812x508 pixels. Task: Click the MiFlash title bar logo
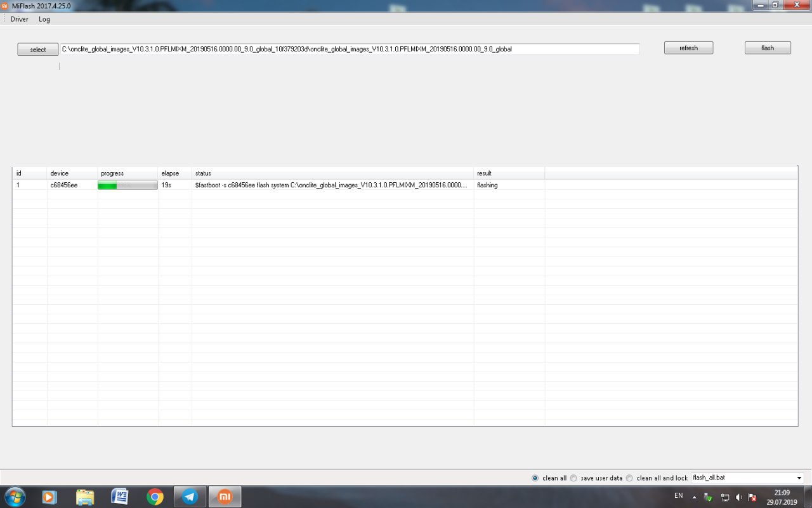point(5,5)
